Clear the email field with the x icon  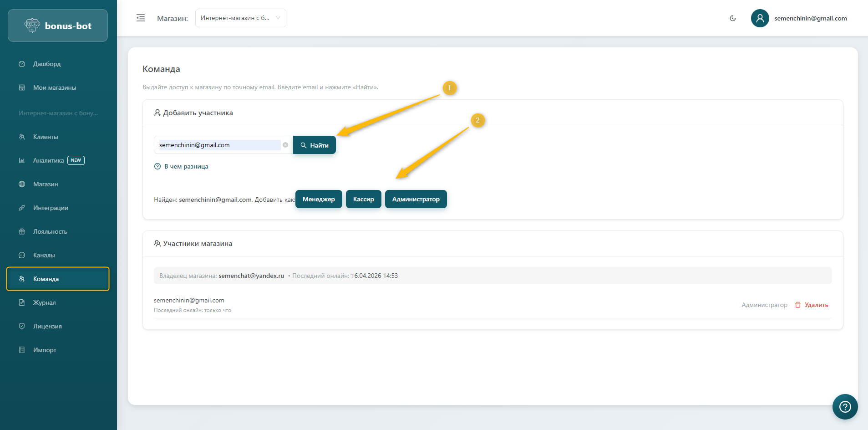point(285,145)
